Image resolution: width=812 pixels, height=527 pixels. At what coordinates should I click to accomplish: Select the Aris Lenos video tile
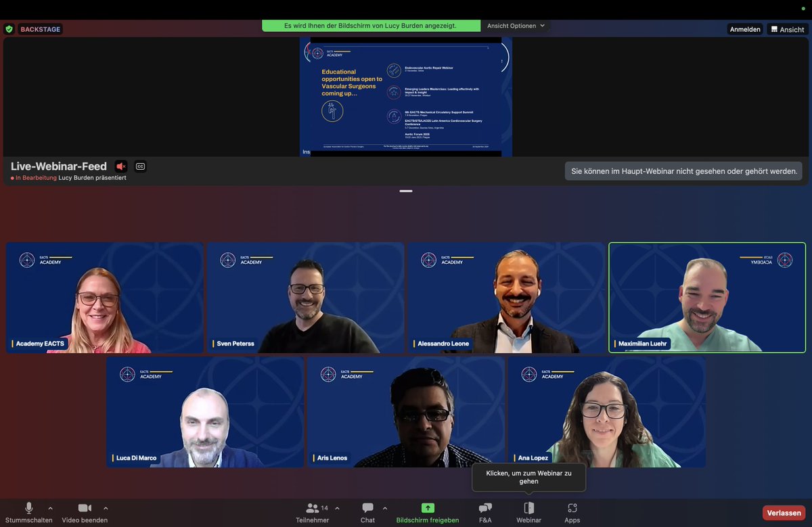tap(406, 412)
